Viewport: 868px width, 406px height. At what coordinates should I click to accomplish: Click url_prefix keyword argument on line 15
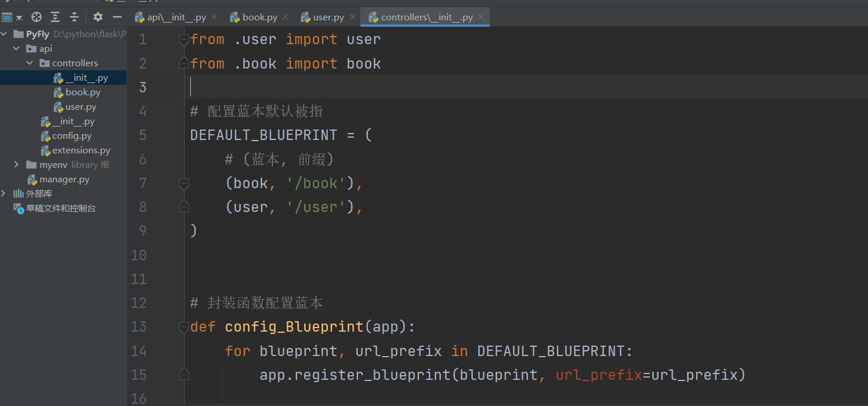pos(599,375)
